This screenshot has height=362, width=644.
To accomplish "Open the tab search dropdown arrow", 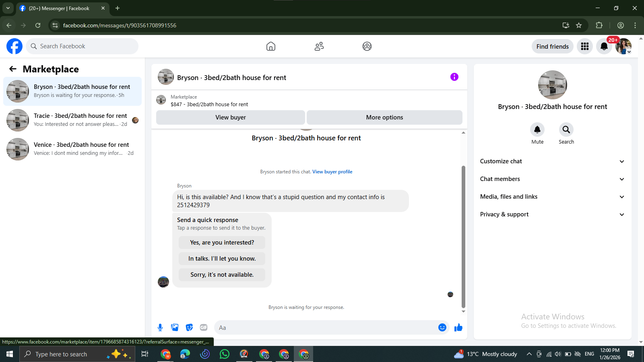I will click(x=8, y=8).
